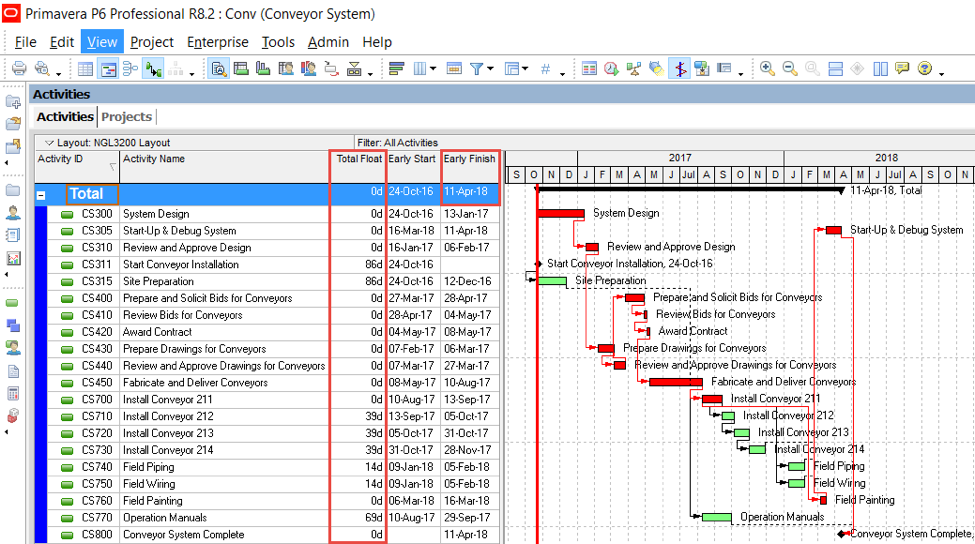The height and width of the screenshot is (544, 975).
Task: Click the split horizontal layout icon
Action: 836,68
